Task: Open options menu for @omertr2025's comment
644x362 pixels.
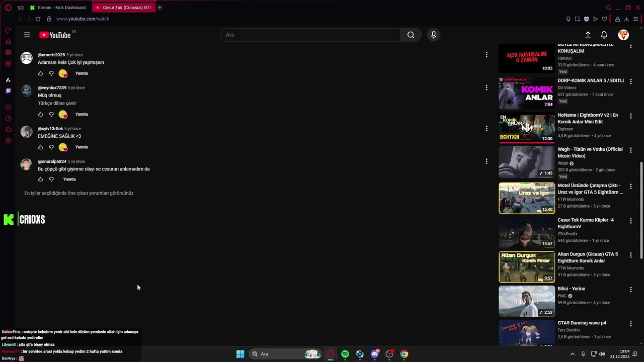Action: [x=486, y=54]
